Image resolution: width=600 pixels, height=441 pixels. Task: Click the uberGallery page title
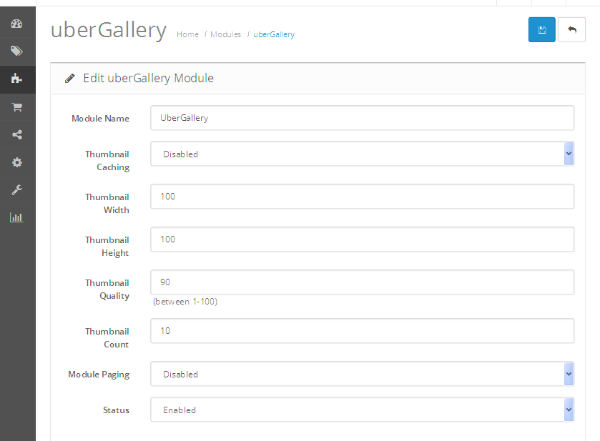(x=109, y=30)
